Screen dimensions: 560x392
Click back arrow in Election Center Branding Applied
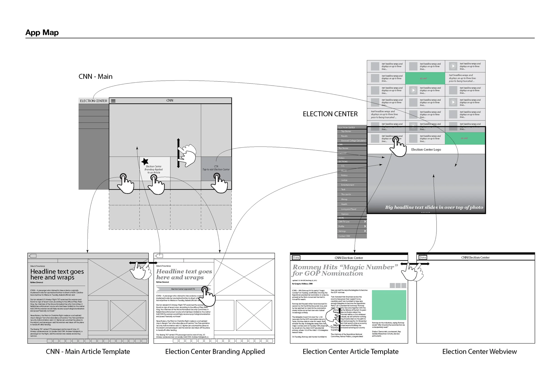point(159,256)
